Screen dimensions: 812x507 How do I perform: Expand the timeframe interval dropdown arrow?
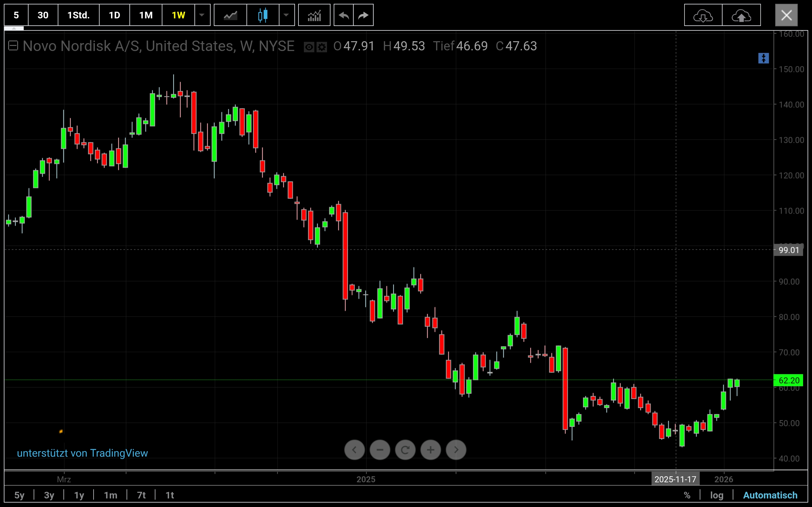(x=202, y=15)
